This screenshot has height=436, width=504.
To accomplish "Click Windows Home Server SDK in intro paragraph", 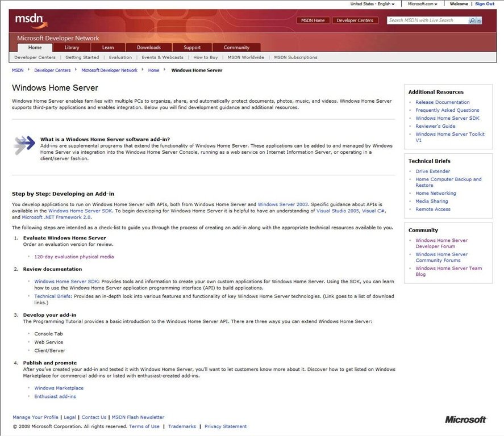I will click(80, 211).
